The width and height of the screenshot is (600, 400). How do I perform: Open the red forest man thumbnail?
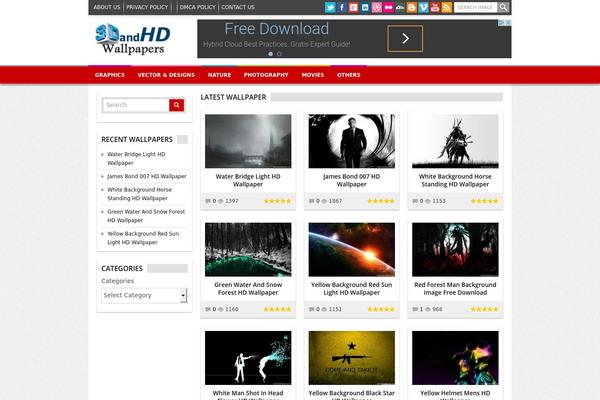click(x=455, y=250)
